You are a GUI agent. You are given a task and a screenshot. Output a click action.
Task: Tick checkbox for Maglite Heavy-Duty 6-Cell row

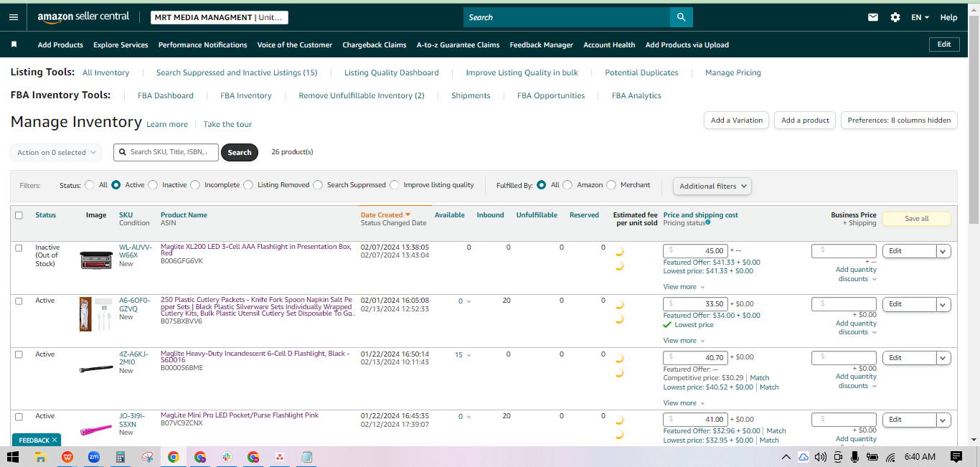[19, 354]
